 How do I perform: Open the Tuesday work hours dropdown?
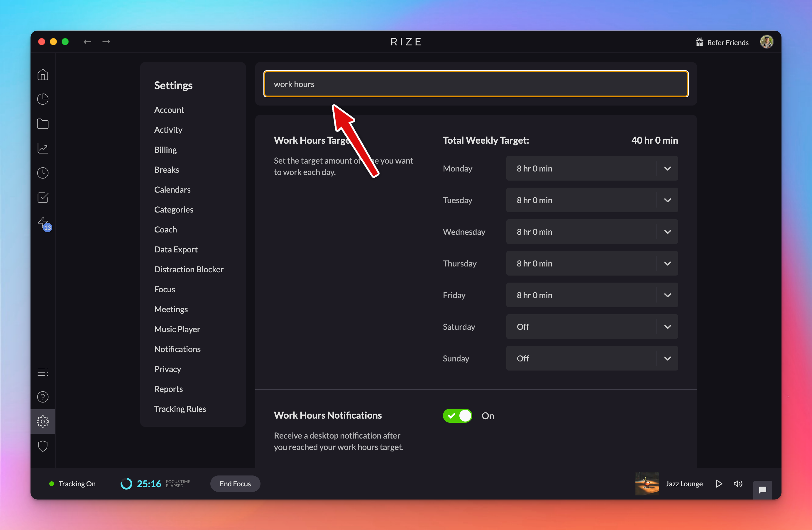592,200
